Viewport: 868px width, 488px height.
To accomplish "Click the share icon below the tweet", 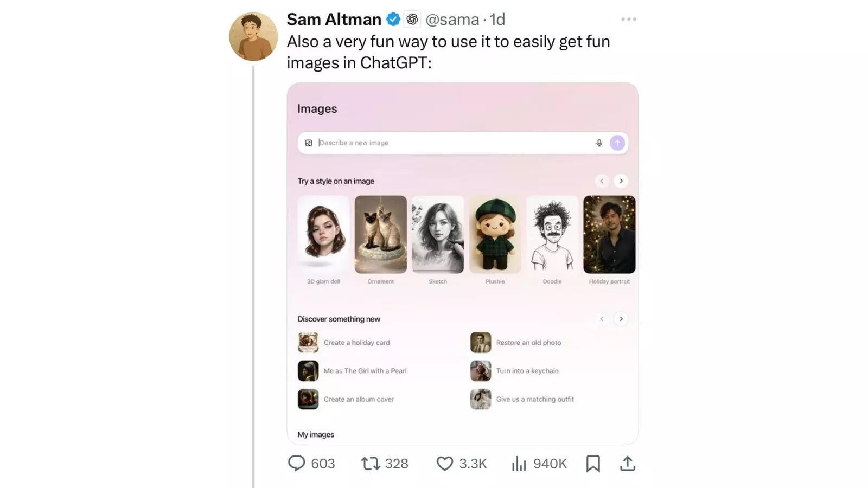I will click(x=628, y=464).
